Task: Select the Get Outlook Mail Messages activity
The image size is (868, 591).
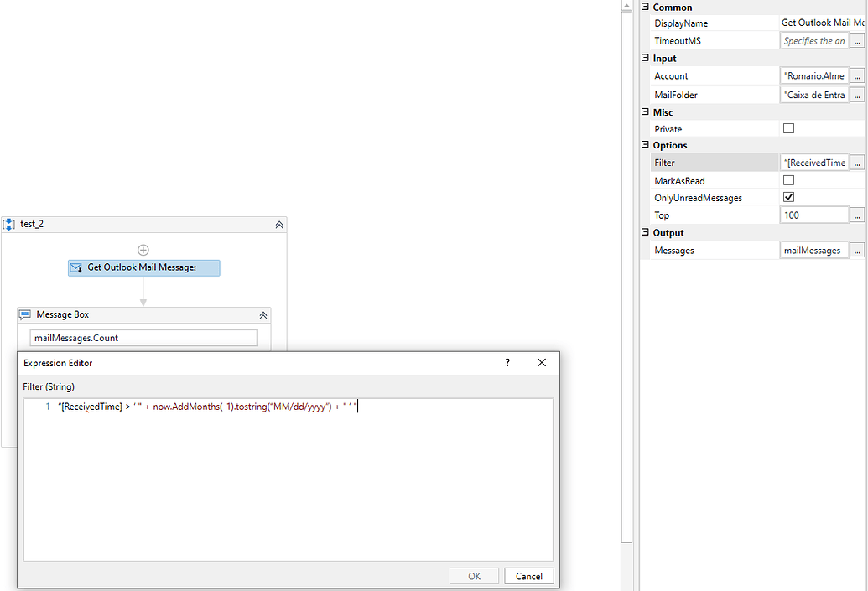Action: tap(144, 267)
